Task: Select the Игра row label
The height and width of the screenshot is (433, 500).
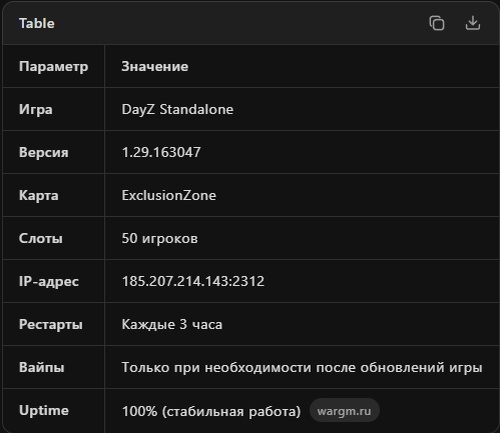Action: tap(36, 109)
